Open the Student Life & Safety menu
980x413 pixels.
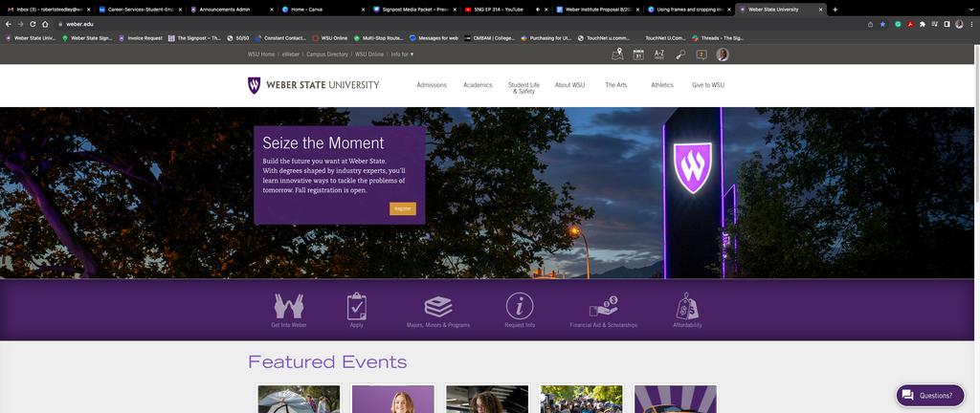(x=523, y=88)
